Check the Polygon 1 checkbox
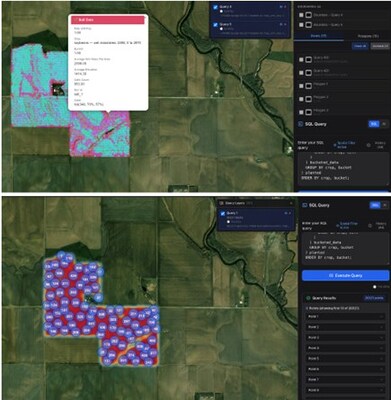Image resolution: width=391 pixels, height=400 pixels. (x=301, y=86)
